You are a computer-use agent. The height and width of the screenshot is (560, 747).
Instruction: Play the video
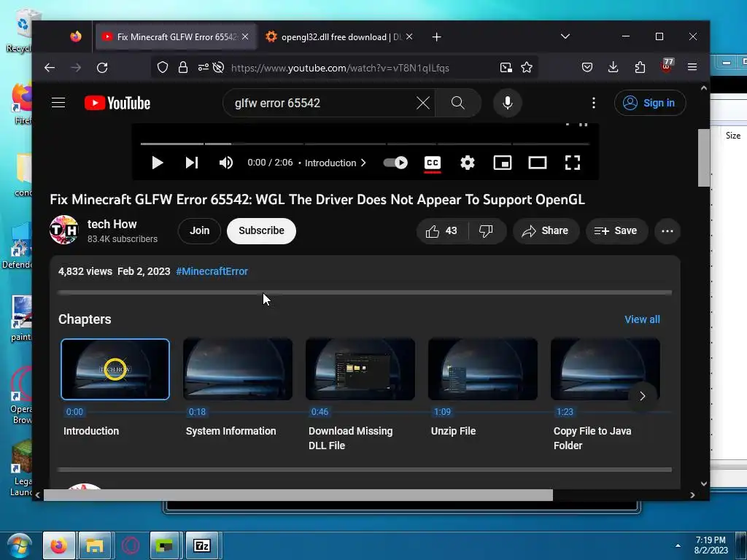158,163
